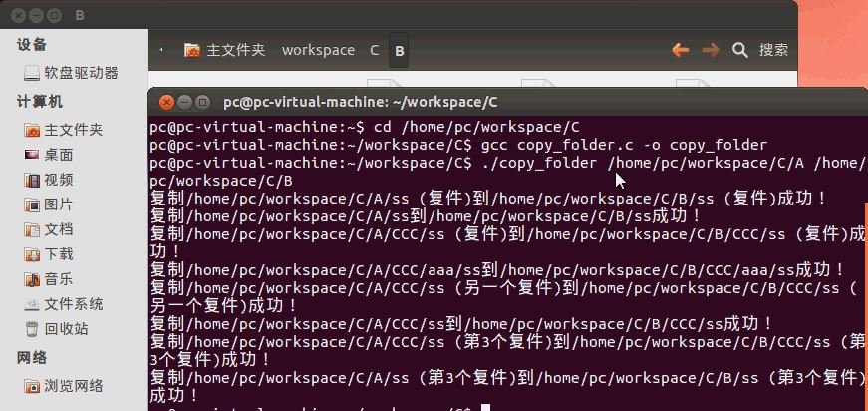Click the magnifier search icon

point(739,50)
